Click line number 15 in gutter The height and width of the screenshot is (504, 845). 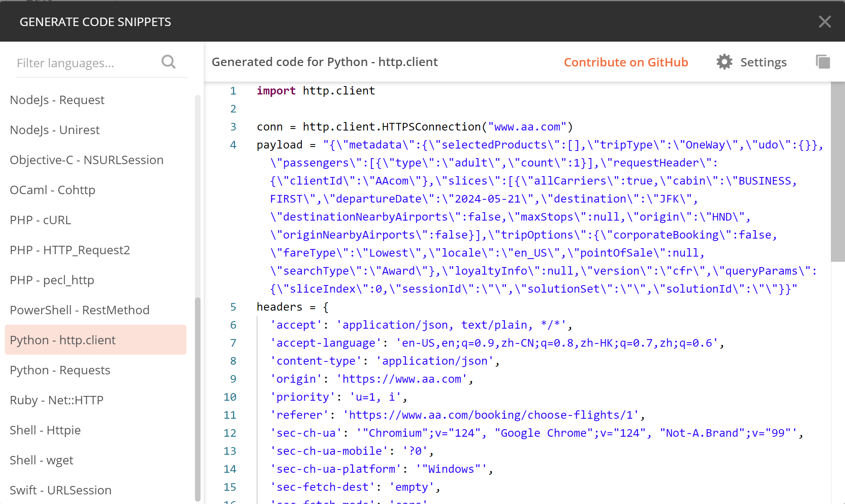pyautogui.click(x=230, y=487)
